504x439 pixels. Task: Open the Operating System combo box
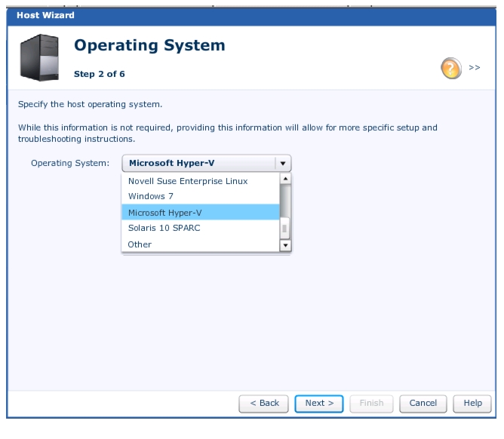(x=207, y=163)
